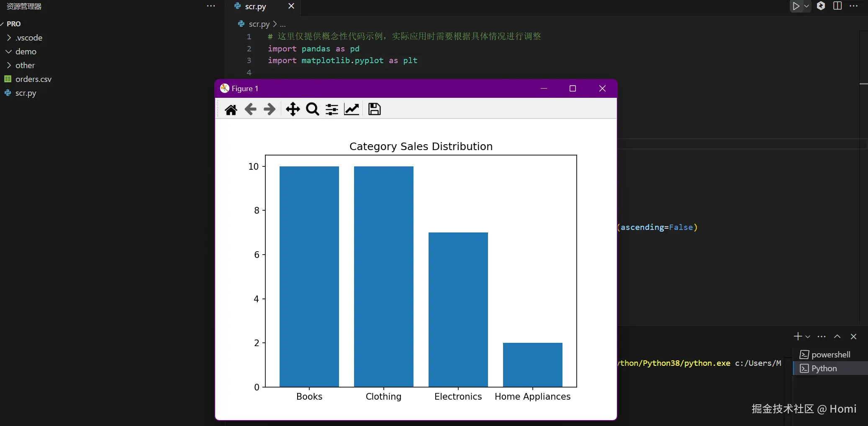Open the editor More Actions ellipsis menu

(x=854, y=6)
